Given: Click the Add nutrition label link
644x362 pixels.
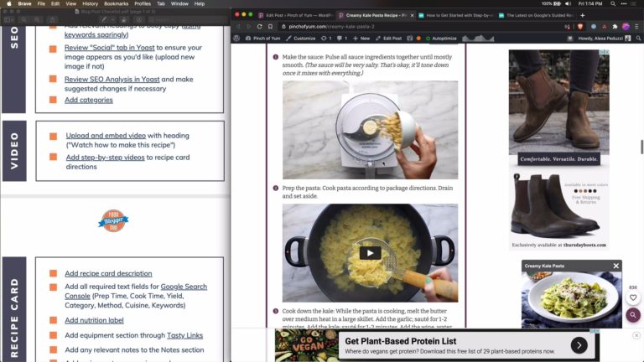Looking at the screenshot, I should (94, 320).
